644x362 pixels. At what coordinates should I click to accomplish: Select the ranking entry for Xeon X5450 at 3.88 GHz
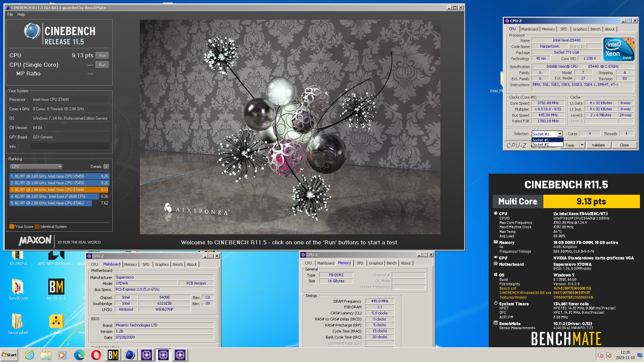[59, 183]
